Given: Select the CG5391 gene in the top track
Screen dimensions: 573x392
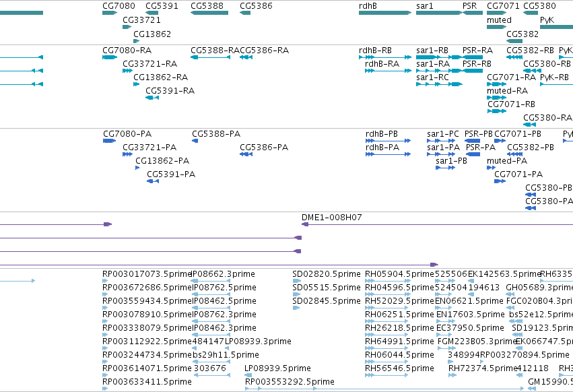Looking at the screenshot, I should tap(153, 13).
